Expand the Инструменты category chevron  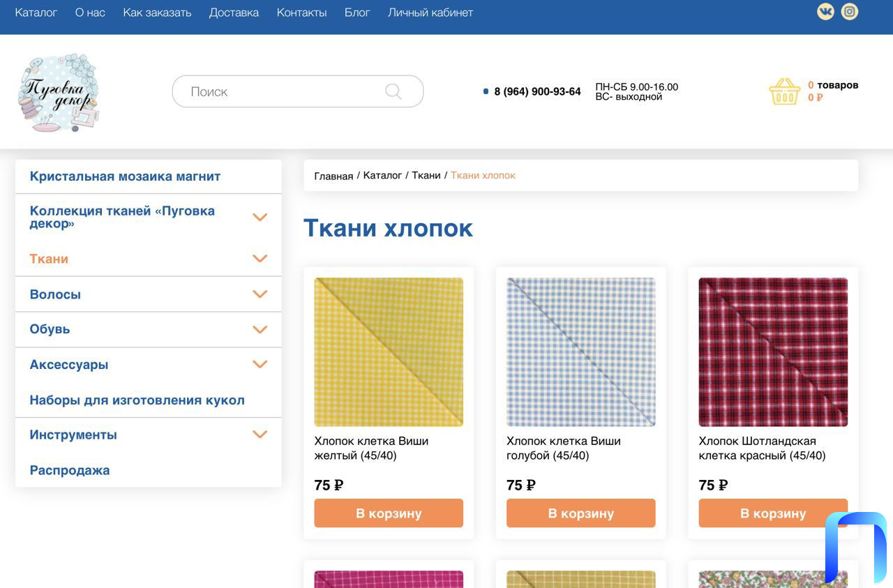point(260,435)
